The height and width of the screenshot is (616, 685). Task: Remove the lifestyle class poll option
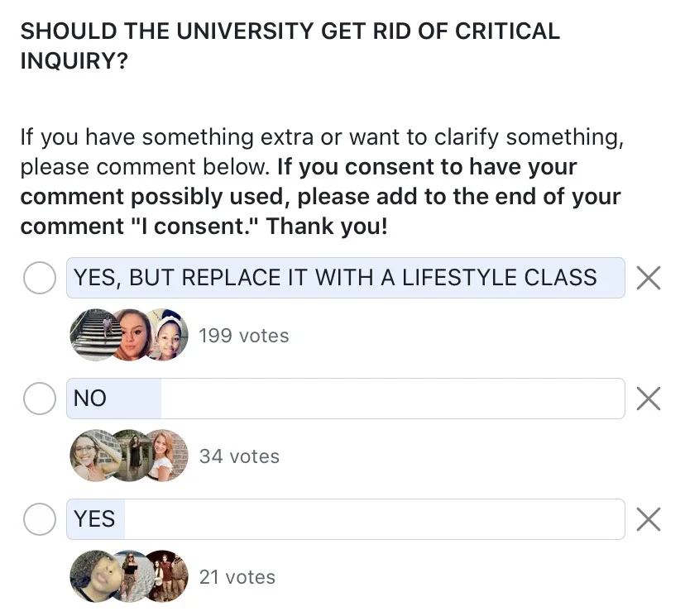pyautogui.click(x=649, y=278)
